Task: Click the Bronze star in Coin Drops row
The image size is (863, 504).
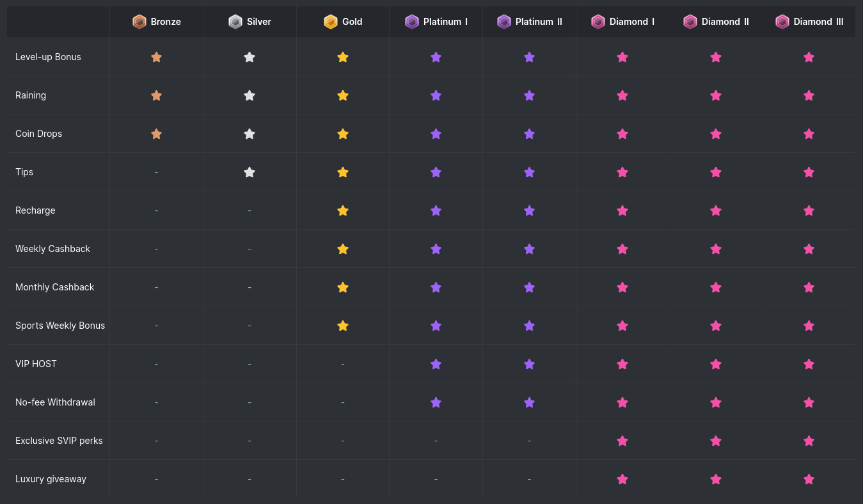Action: point(156,134)
